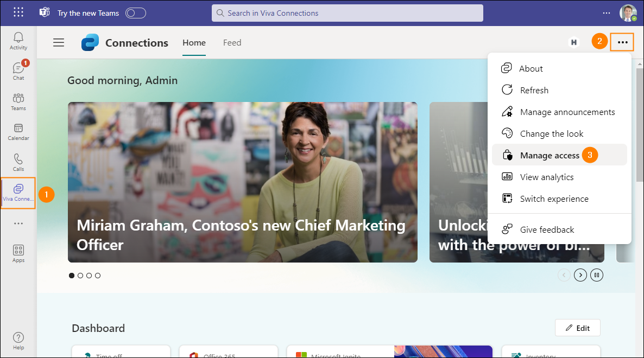
Task: Pause the carousel auto-rotation
Action: (x=596, y=275)
